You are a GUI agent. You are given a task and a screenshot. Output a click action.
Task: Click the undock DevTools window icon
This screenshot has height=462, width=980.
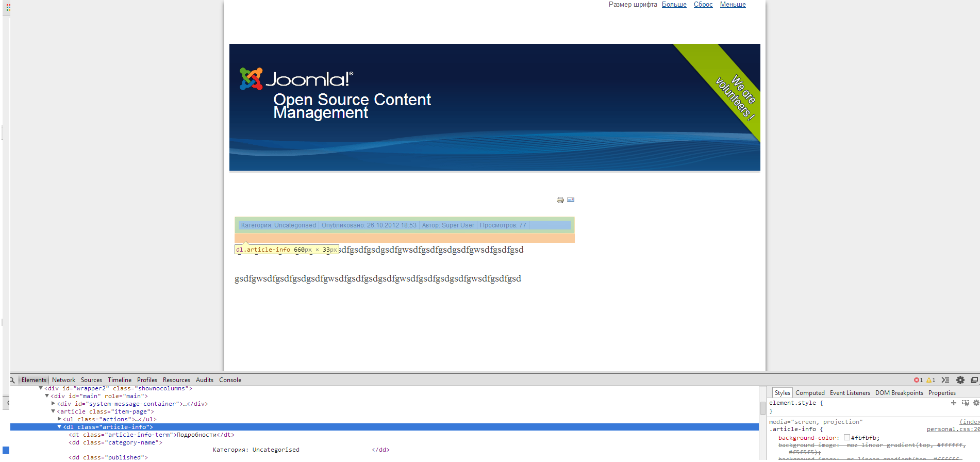[x=974, y=380]
